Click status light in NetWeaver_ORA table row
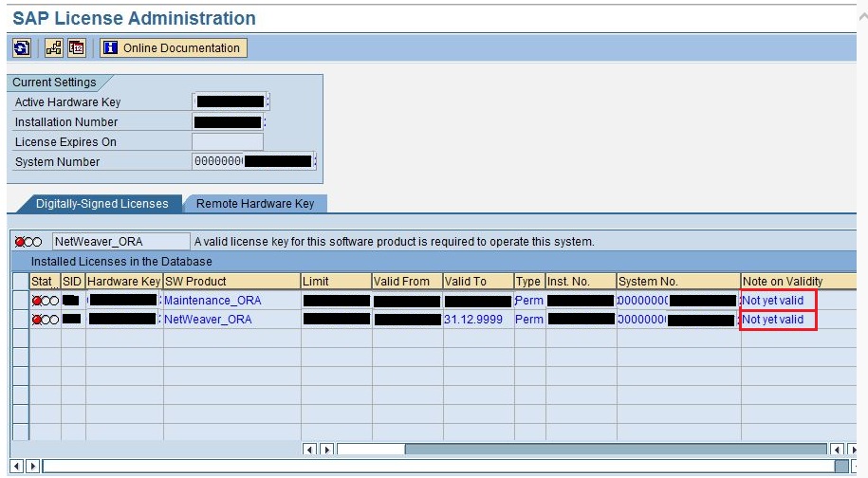 click(45, 320)
